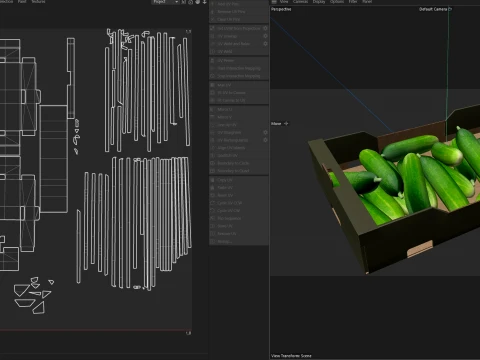Image resolution: width=480 pixels, height=360 pixels.
Task: Click the hand icon next to Project dropdown
Action: (197, 2)
